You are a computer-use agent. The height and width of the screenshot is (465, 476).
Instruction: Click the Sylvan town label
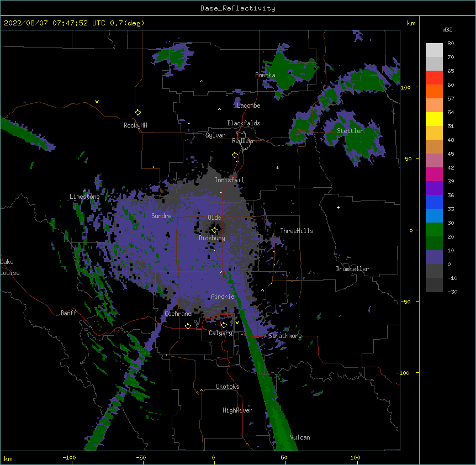point(215,135)
